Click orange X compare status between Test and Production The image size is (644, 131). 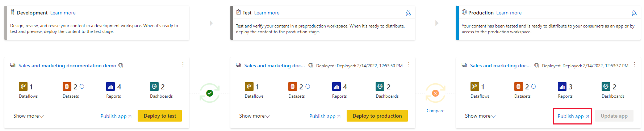[435, 93]
